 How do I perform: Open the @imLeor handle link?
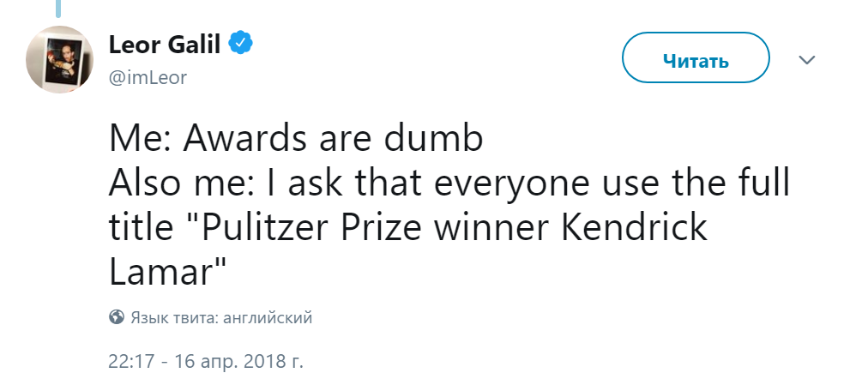click(x=148, y=78)
